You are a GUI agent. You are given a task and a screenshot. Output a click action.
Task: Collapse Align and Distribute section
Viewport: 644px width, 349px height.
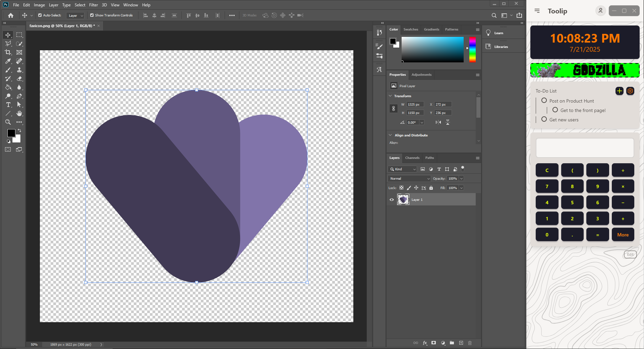pyautogui.click(x=390, y=135)
